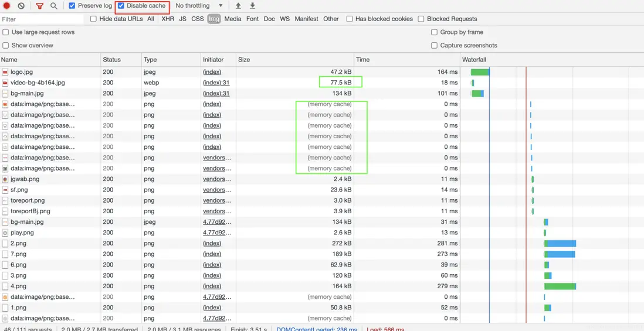Select the logo.jpg file icon
The height and width of the screenshot is (331, 644).
(x=5, y=72)
